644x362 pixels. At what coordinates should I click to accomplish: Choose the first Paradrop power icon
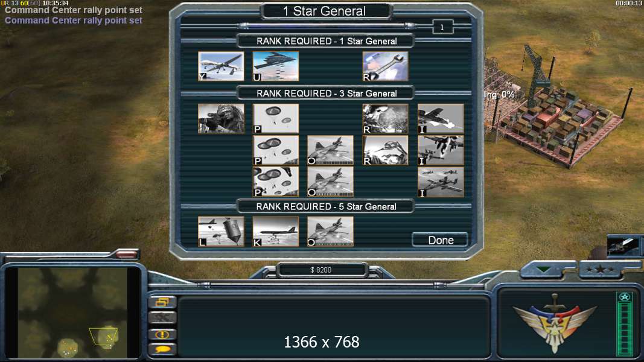tap(276, 119)
